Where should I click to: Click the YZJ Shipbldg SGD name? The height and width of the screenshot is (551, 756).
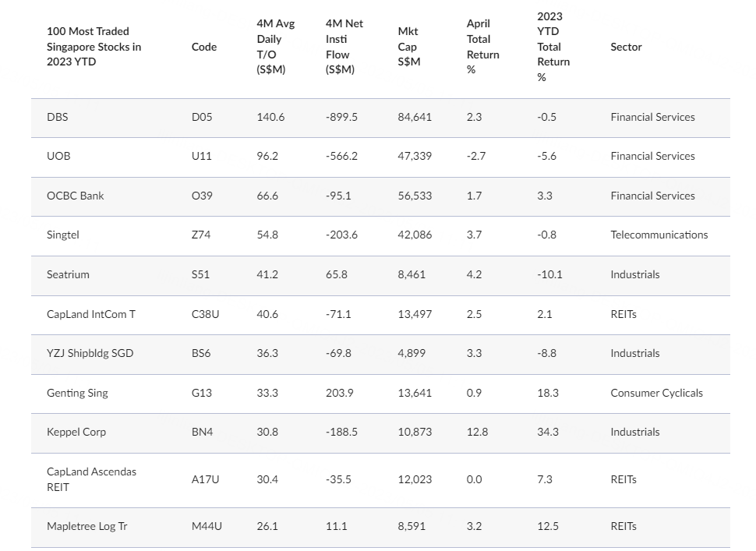pos(90,353)
